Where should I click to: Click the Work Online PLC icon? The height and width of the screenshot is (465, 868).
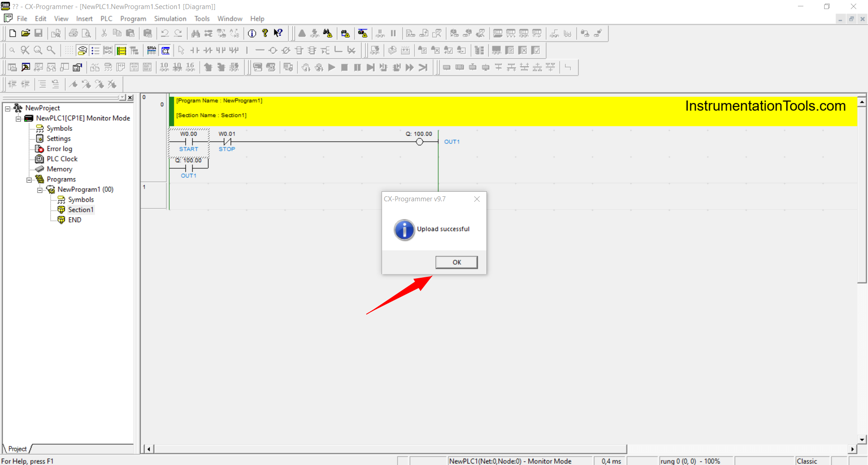302,33
